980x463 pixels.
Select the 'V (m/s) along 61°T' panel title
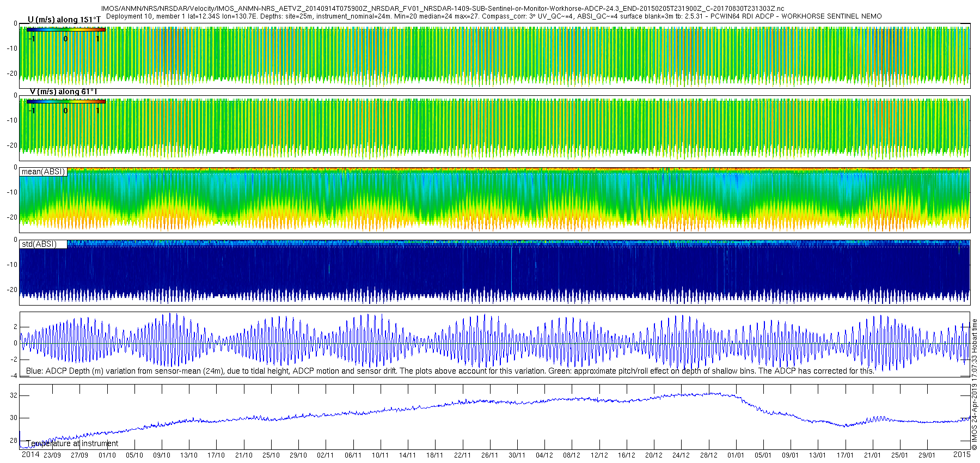point(63,92)
